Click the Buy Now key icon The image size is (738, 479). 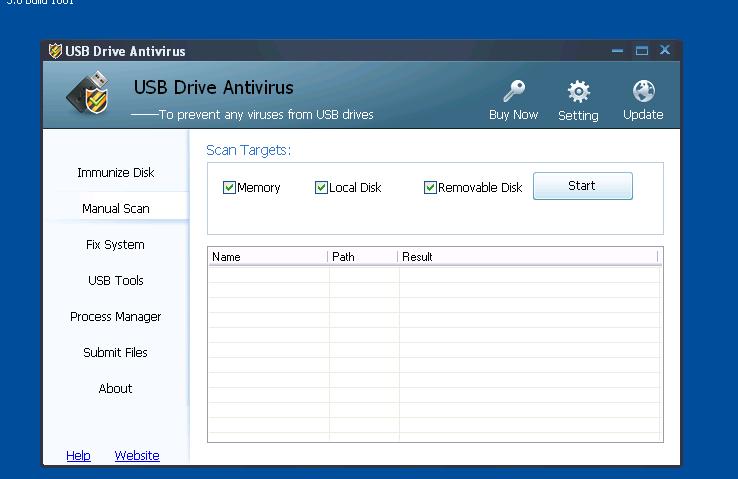pyautogui.click(x=513, y=91)
